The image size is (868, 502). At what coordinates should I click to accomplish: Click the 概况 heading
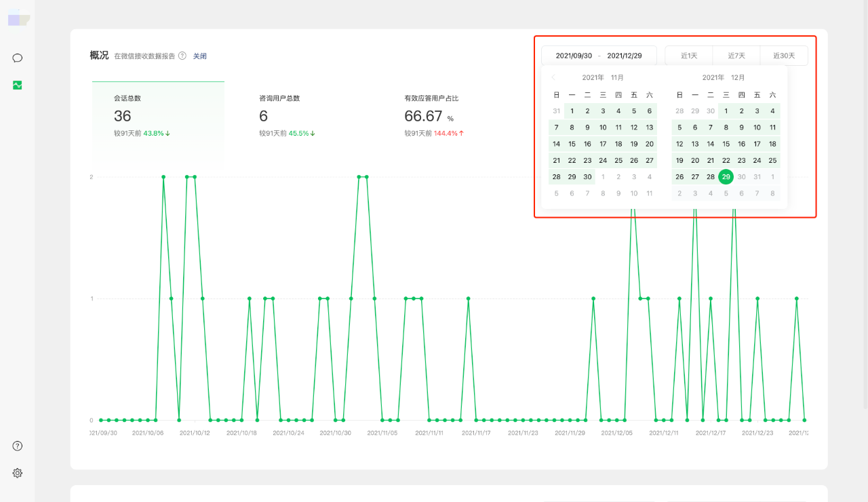[x=99, y=56]
